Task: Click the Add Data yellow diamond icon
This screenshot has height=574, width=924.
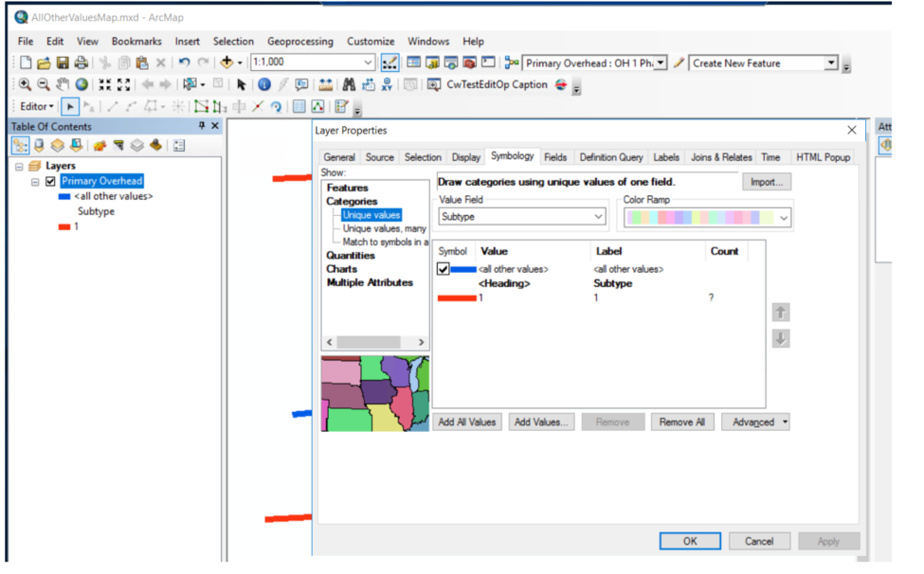Action: coord(226,63)
